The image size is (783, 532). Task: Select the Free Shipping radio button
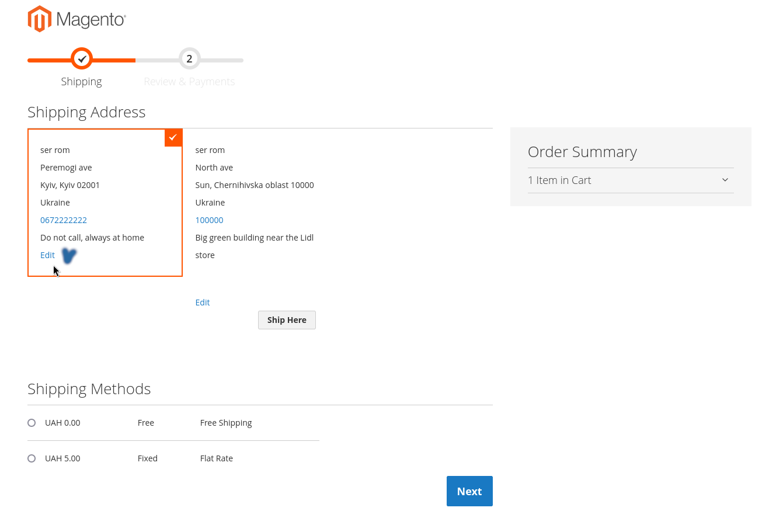coord(32,423)
